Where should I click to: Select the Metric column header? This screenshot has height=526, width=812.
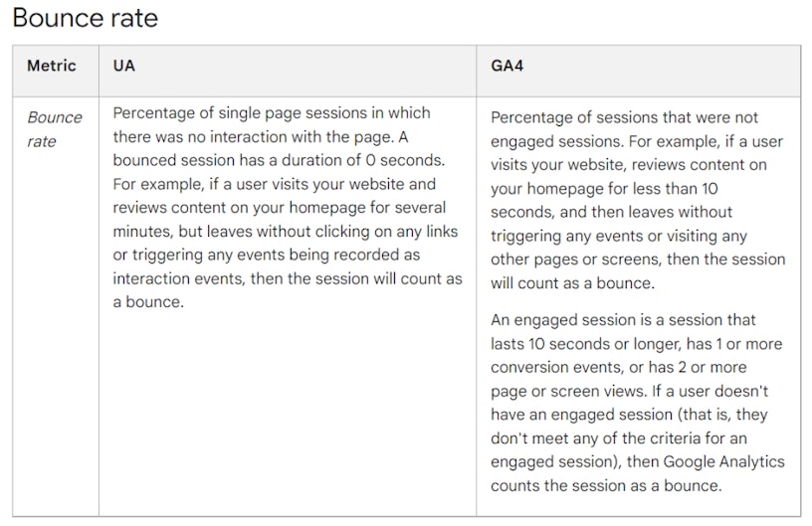click(x=52, y=66)
